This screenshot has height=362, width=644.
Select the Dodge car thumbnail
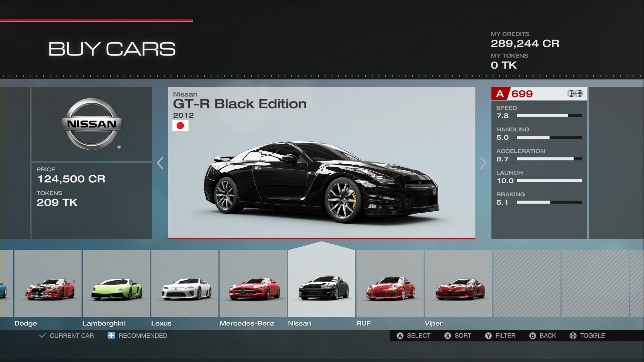click(48, 283)
